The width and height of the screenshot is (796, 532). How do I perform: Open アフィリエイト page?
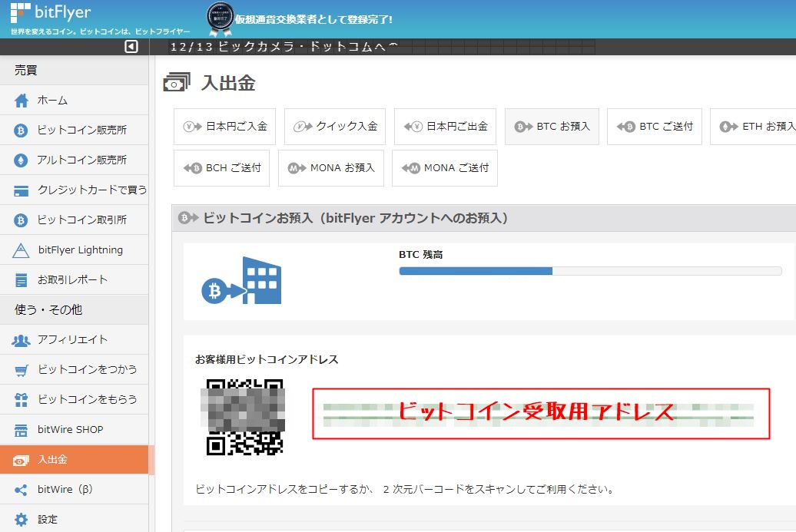(74, 340)
